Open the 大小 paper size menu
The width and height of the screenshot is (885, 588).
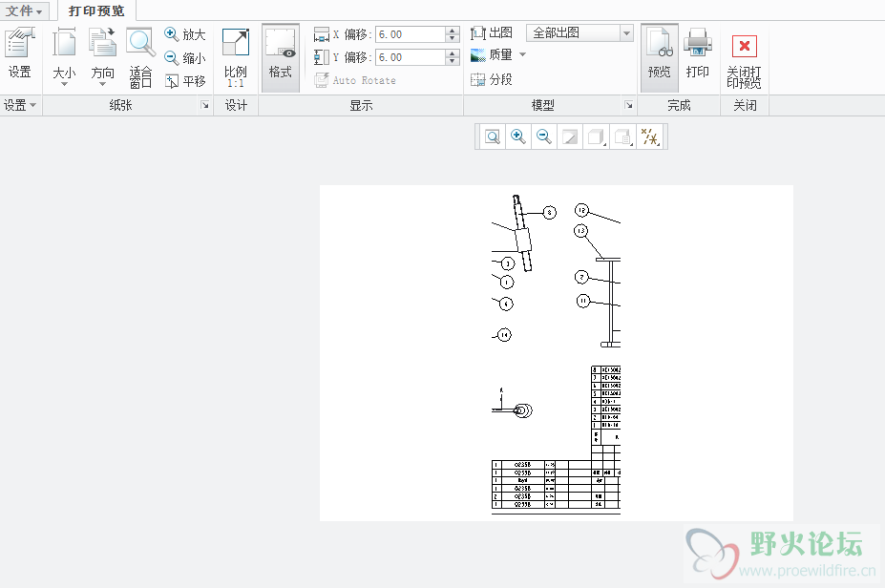(64, 56)
